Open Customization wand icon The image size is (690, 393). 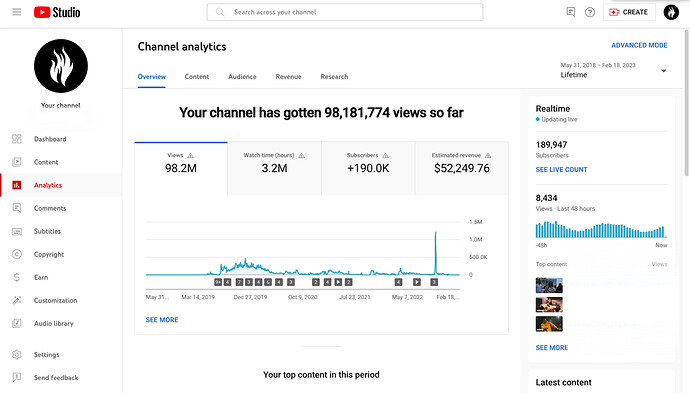(17, 300)
